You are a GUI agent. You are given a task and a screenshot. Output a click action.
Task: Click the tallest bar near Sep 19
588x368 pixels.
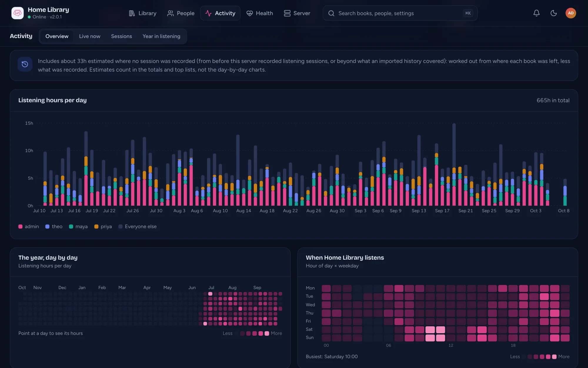[454, 164]
